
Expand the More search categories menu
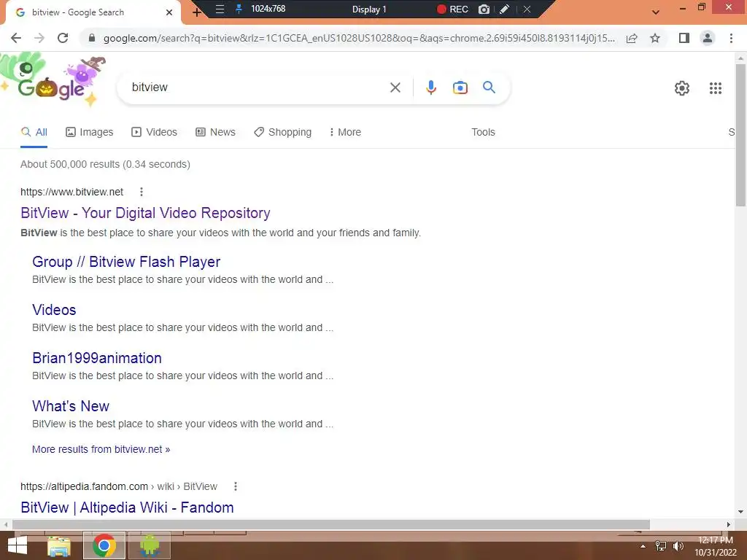[x=345, y=132]
